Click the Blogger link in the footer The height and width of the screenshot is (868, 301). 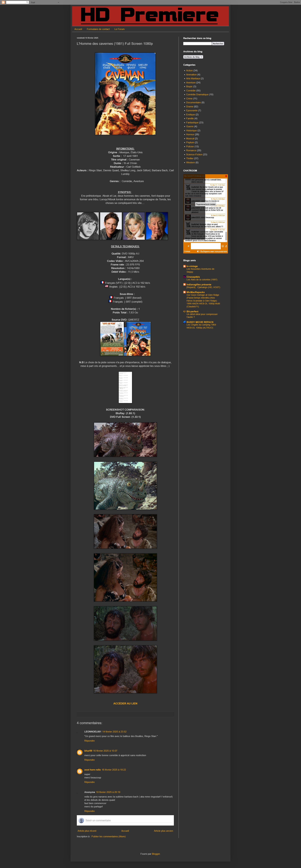coord(156,854)
